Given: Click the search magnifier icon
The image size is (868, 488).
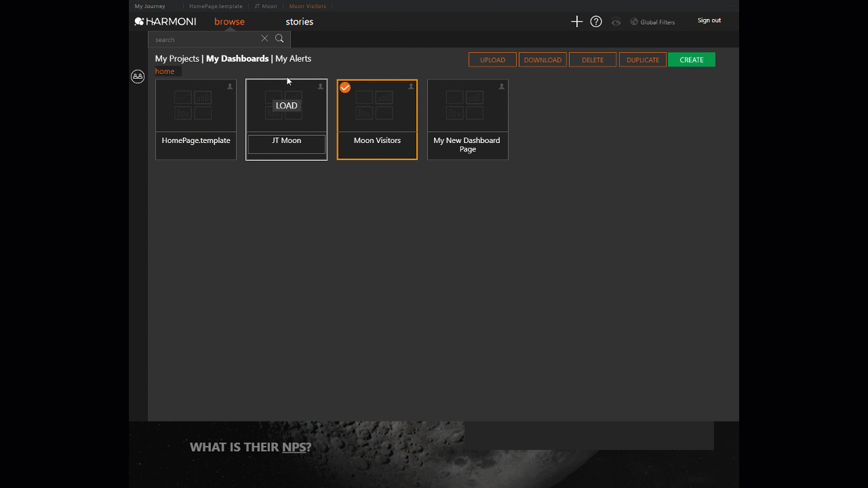Looking at the screenshot, I should pyautogui.click(x=279, y=39).
